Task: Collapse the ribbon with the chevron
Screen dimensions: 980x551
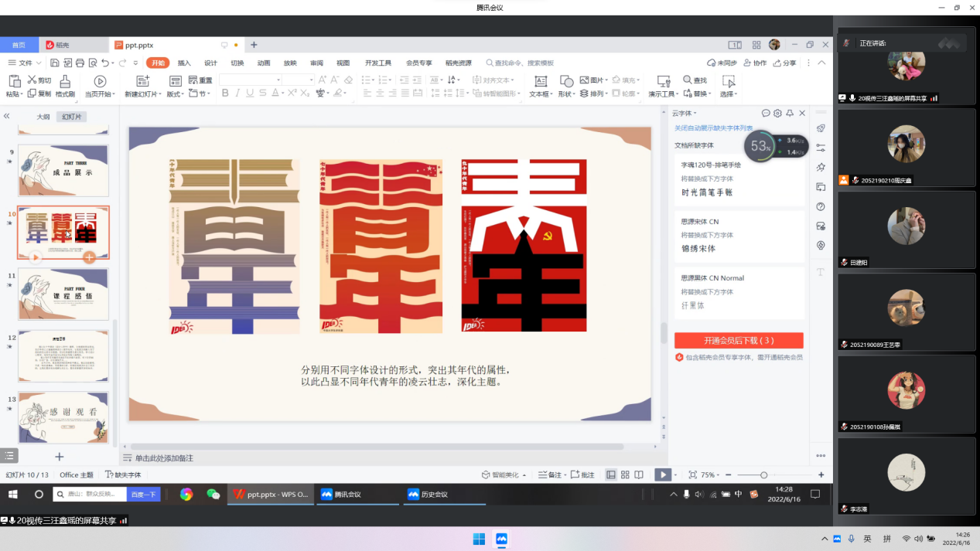Action: 822,63
